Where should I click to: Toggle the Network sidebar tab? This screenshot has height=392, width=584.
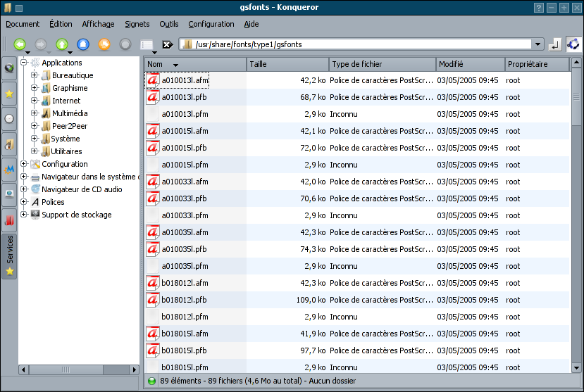9,195
